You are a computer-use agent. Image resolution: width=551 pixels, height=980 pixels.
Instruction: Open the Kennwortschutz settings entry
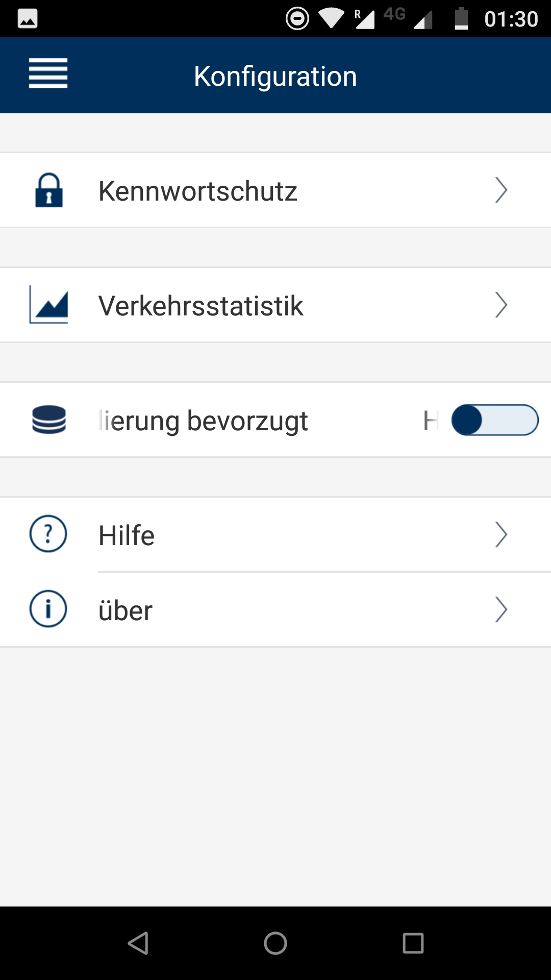tap(198, 191)
